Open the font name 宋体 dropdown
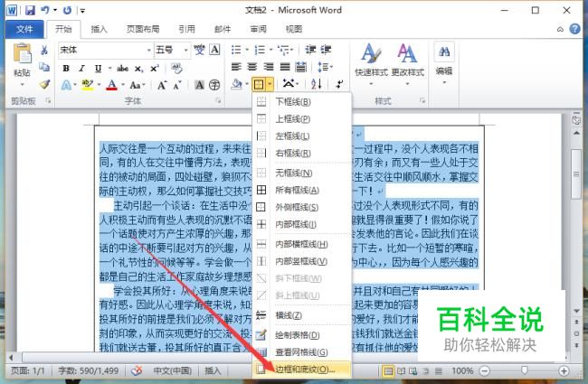Image resolution: width=588 pixels, height=384 pixels. [149, 50]
